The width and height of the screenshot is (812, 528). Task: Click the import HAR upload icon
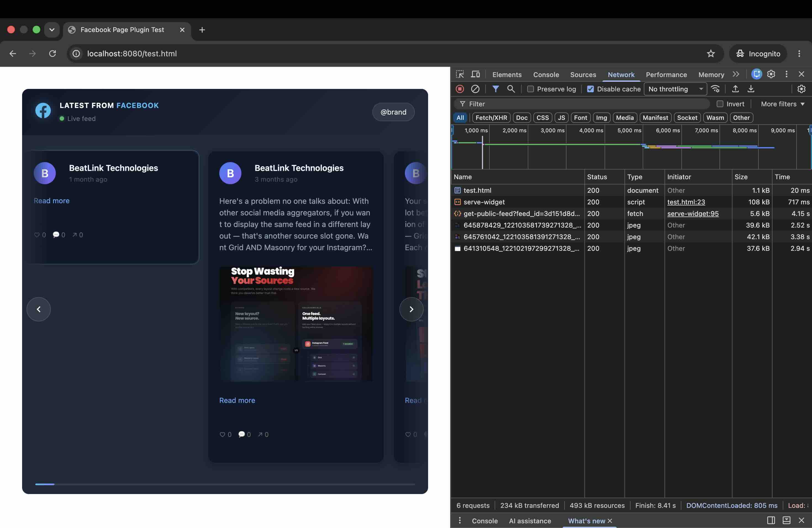click(735, 89)
